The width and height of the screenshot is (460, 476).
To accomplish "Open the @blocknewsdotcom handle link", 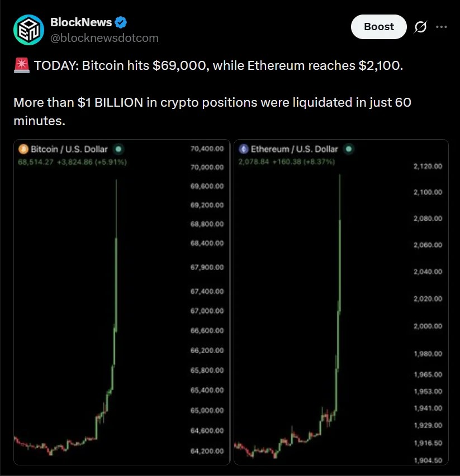I will coord(105,38).
